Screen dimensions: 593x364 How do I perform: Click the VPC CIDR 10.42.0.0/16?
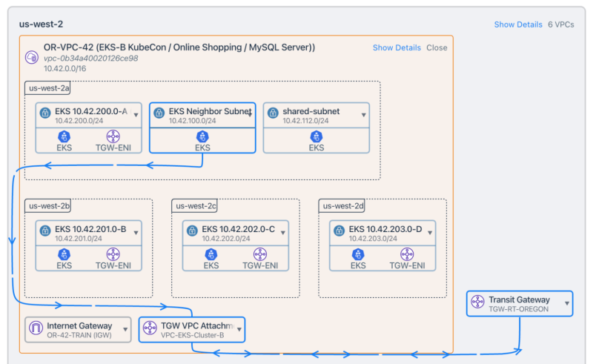pos(64,68)
